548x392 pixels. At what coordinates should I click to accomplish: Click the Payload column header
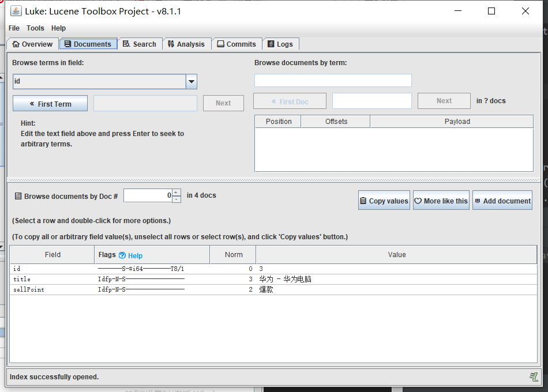pos(452,122)
